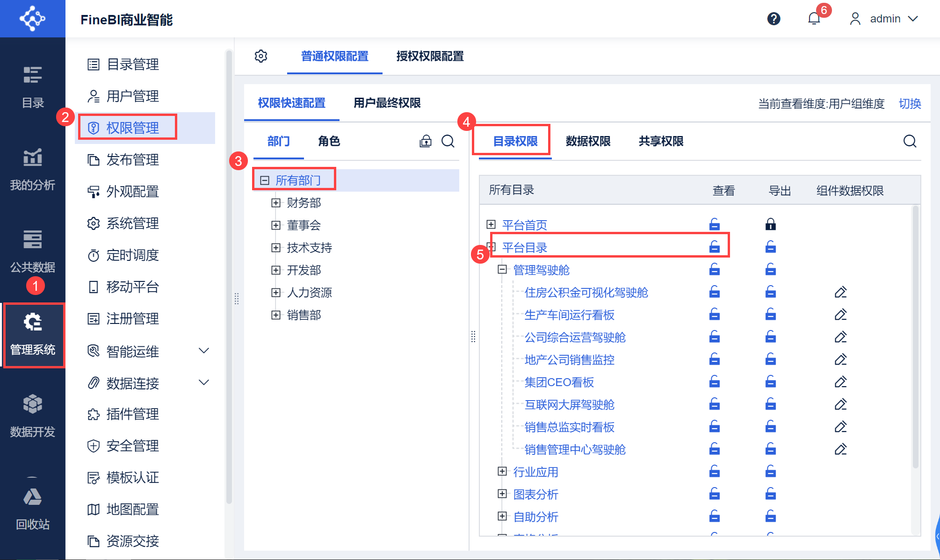Switch to the 数据权限 tab
The image size is (940, 560).
(588, 141)
